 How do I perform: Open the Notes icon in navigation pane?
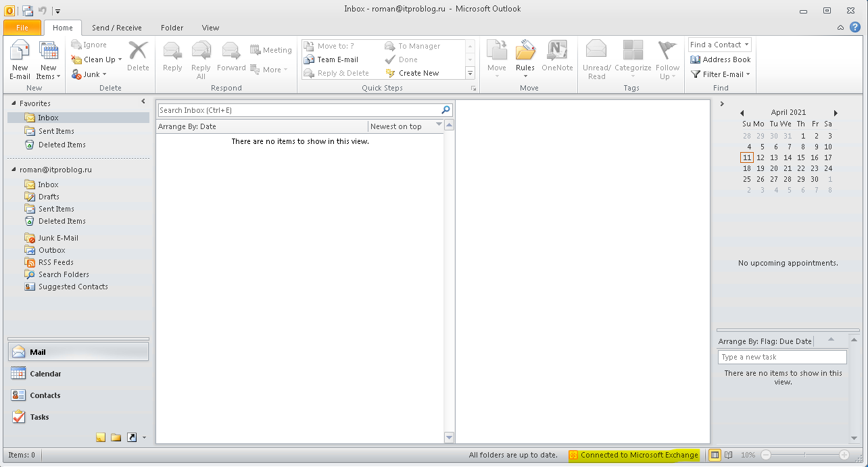(x=101, y=437)
